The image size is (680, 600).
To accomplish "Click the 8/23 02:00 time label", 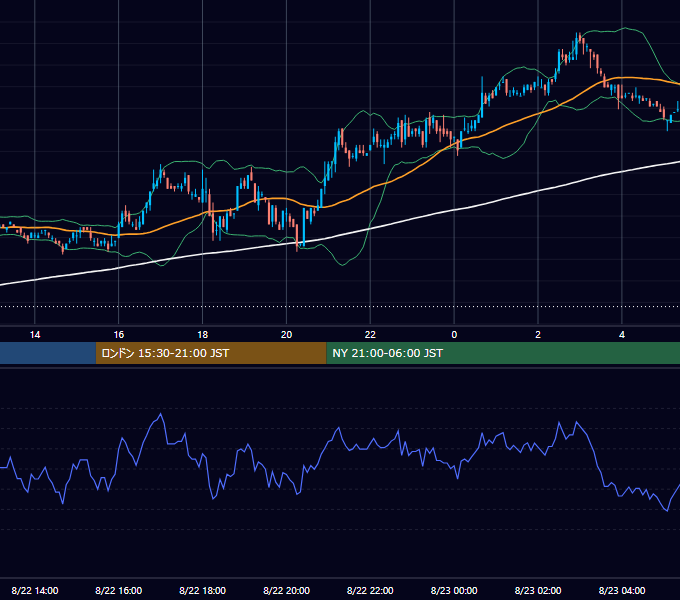I will click(538, 590).
